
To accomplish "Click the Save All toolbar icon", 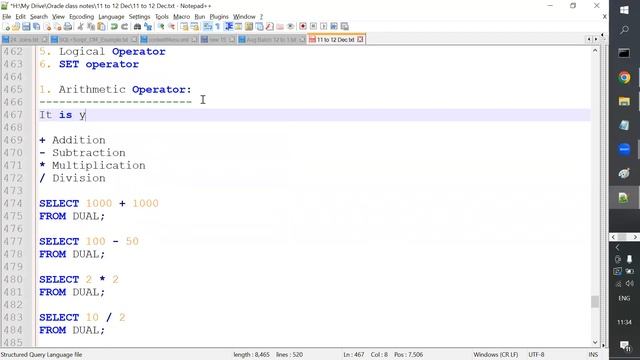I will pos(36,27).
